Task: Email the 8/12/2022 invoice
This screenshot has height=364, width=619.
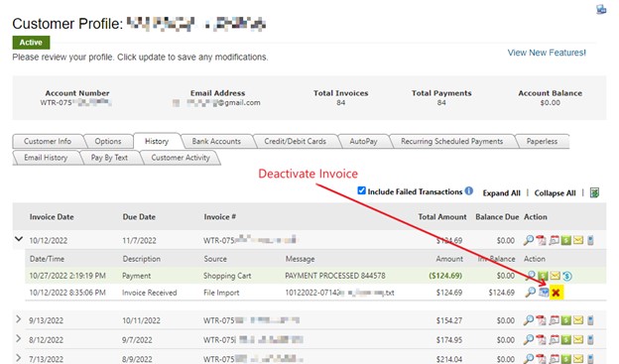Action: (578, 339)
